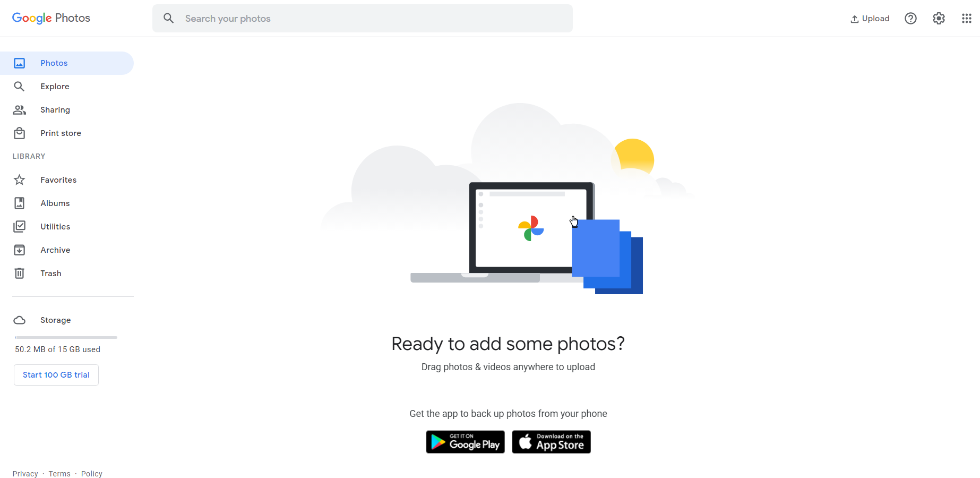
Task: Click the Print store shopping bag icon
Action: coord(20,133)
